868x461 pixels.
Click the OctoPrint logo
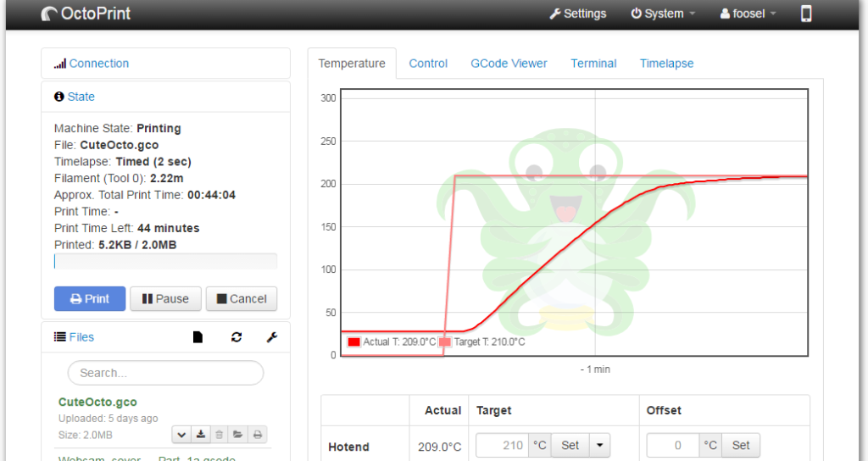[86, 14]
